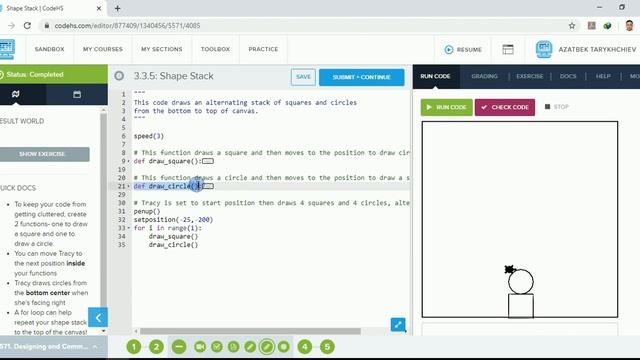Open the CodeHS home logo
This screenshot has width=640, height=360.
pos(7,49)
